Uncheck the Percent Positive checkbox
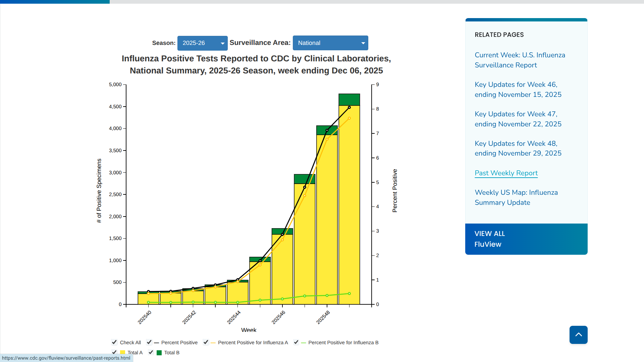The image size is (644, 362). pyautogui.click(x=149, y=342)
